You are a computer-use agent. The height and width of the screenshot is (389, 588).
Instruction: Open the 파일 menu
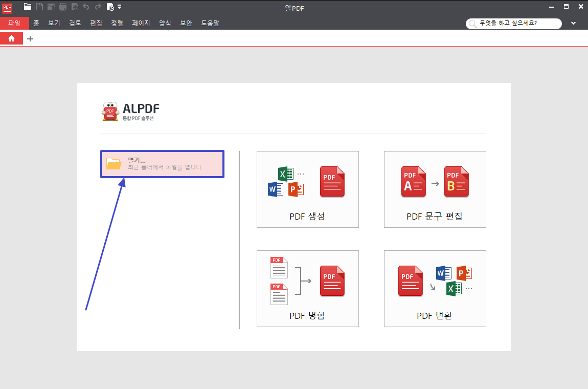[14, 23]
